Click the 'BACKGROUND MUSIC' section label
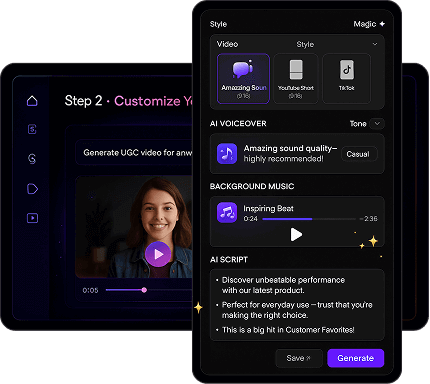This screenshot has height=384, width=430. (x=252, y=186)
